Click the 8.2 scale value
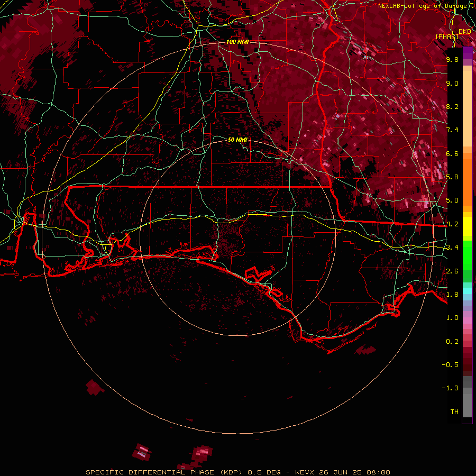The width and height of the screenshot is (476, 476). 452,106
